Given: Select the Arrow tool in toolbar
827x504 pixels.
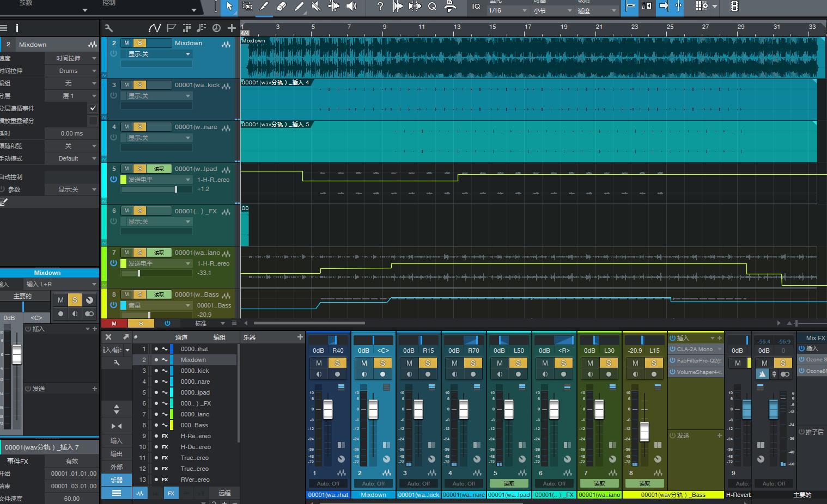Looking at the screenshot, I should (x=229, y=6).
